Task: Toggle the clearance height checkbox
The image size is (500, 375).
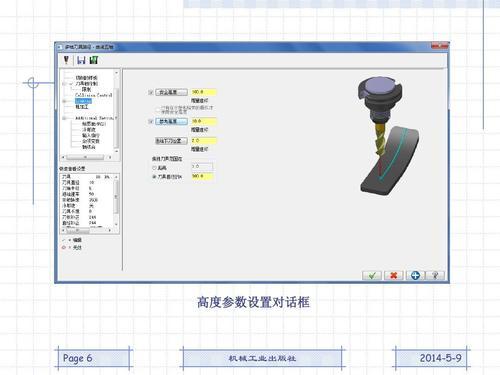Action: click(x=150, y=92)
